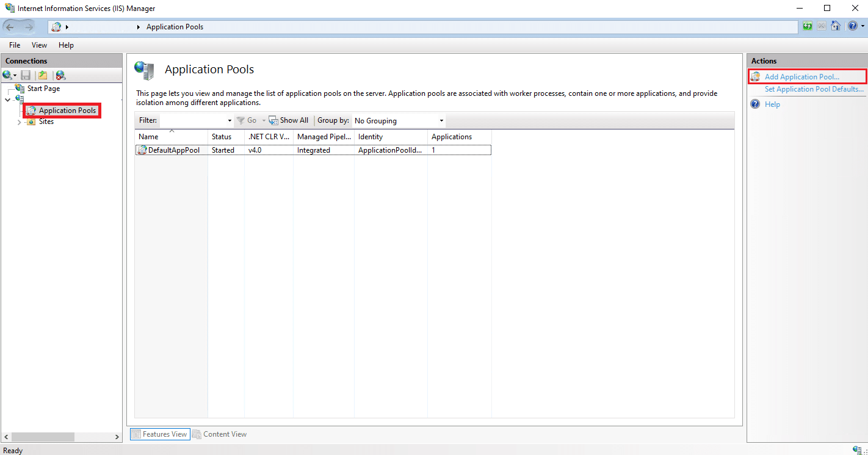Click Add Application Pool link

tap(801, 77)
